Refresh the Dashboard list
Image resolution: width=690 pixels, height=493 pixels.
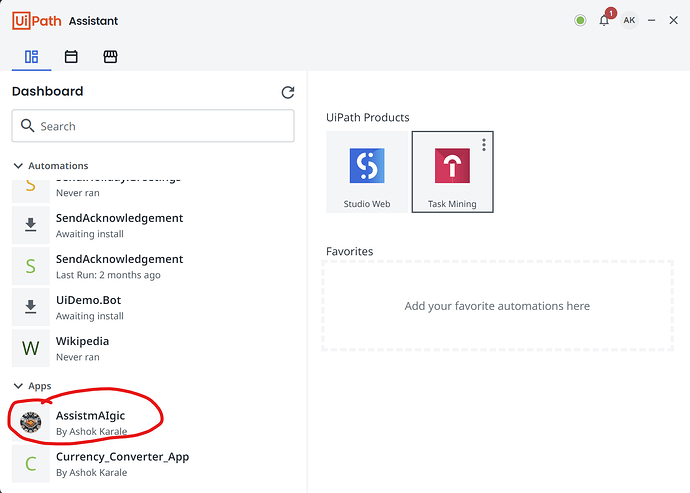[x=288, y=92]
